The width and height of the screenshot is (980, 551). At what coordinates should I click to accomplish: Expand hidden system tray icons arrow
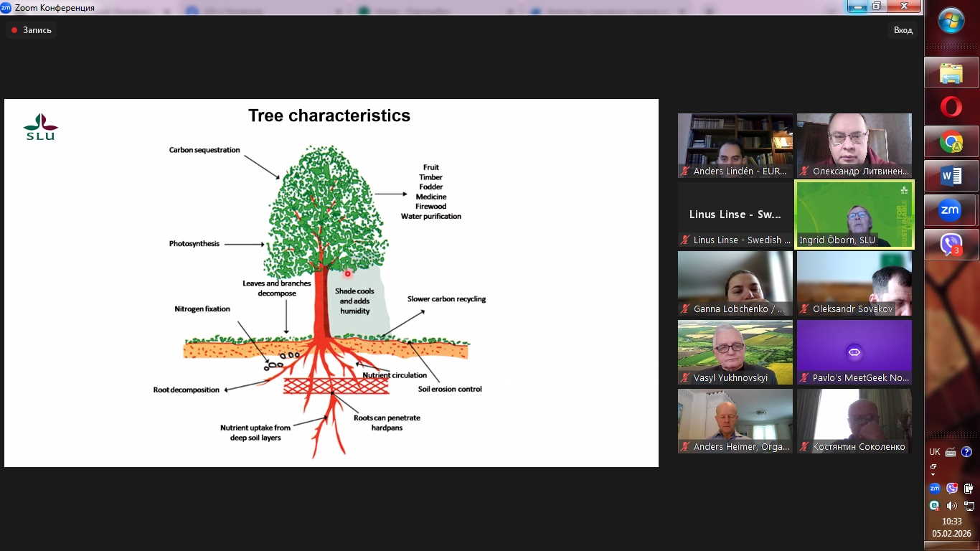tap(933, 474)
